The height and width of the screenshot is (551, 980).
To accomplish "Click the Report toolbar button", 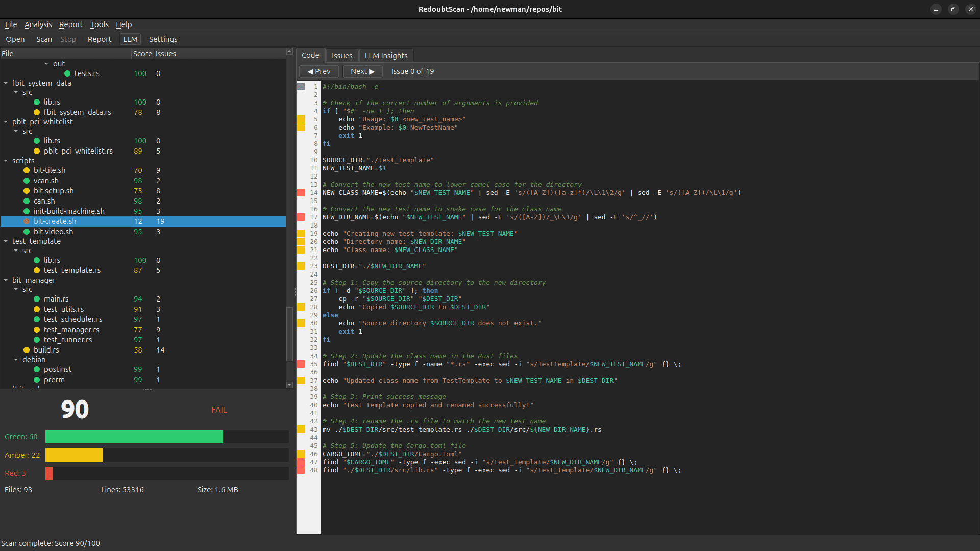I will [x=100, y=39].
